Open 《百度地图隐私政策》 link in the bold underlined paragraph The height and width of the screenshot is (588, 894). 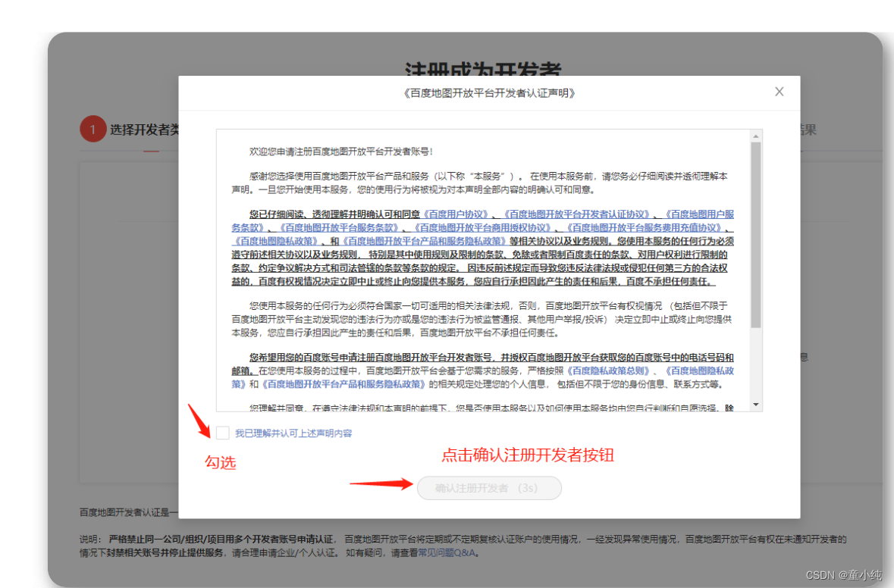click(276, 241)
